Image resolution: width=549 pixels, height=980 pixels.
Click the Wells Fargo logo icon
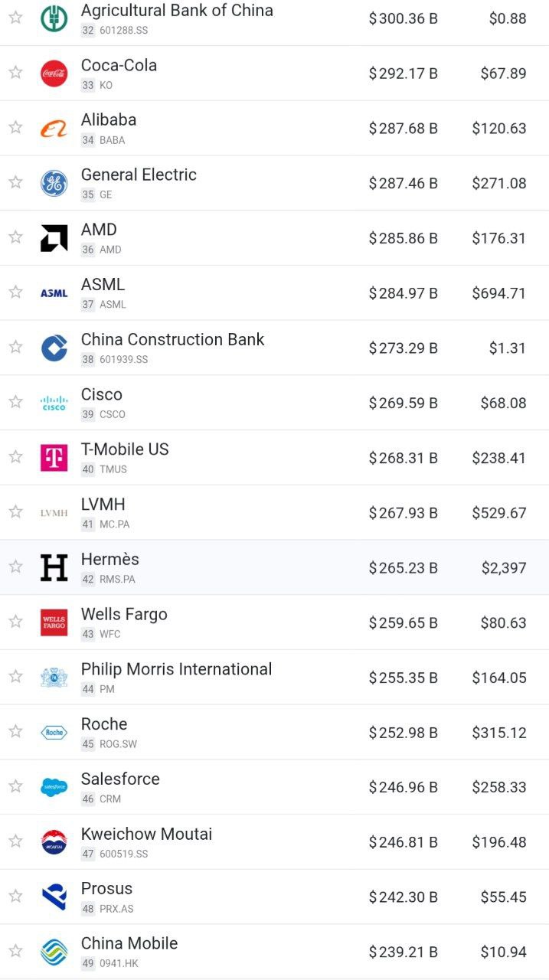[54, 622]
